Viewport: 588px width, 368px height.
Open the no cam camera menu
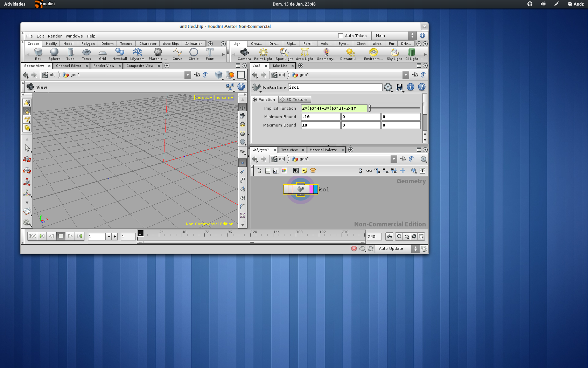click(224, 97)
